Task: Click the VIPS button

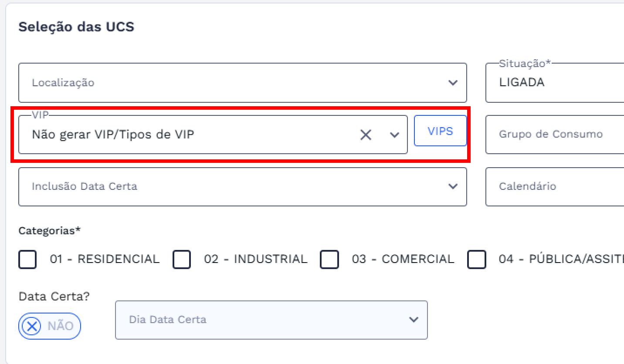Action: 440,131
